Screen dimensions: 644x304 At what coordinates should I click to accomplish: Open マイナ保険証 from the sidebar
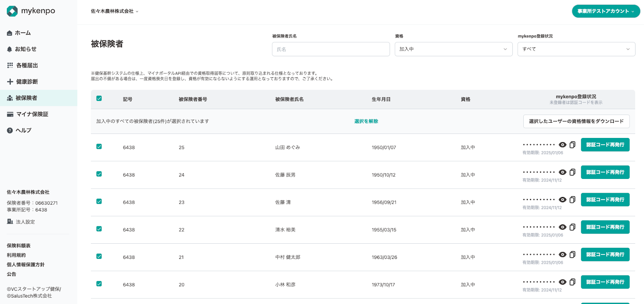coord(32,114)
